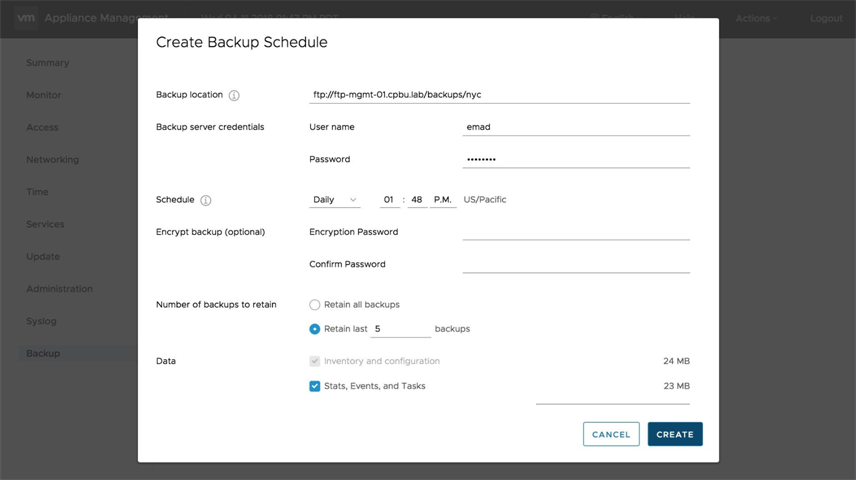
Task: Click the retain last number field
Action: (x=400, y=329)
